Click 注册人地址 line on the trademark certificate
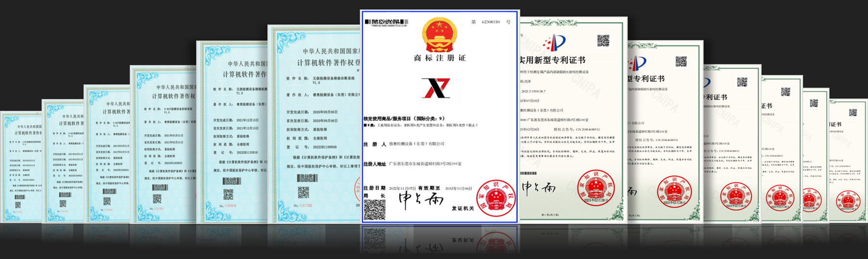The image size is (868, 259). (412, 164)
